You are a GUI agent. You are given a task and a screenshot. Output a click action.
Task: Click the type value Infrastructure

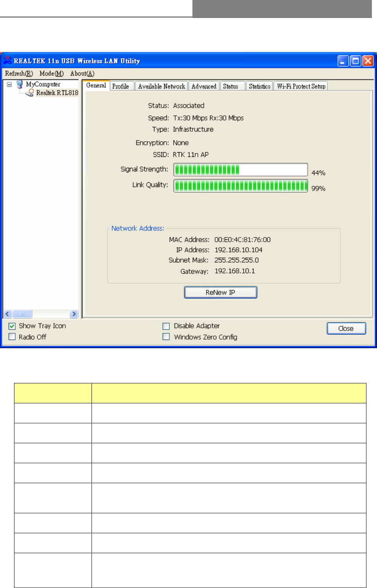[x=193, y=129]
